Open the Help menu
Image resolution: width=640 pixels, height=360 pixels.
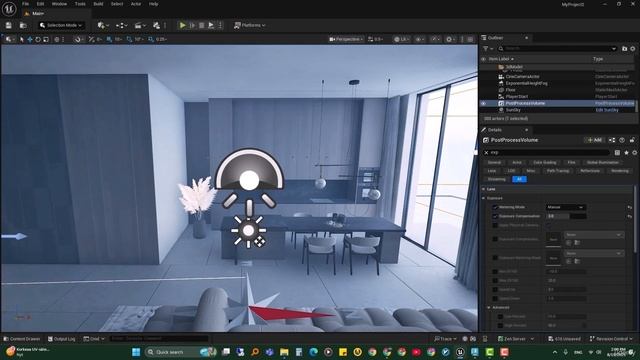coord(153,4)
